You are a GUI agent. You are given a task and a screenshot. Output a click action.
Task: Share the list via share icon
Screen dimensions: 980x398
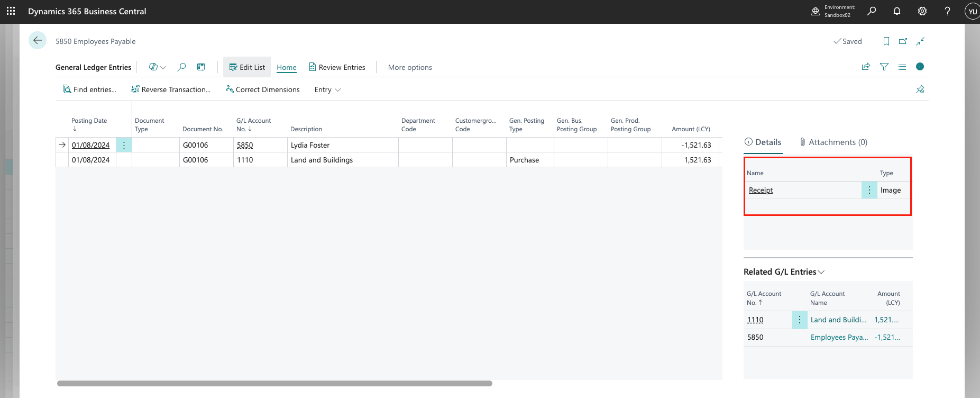click(x=866, y=67)
